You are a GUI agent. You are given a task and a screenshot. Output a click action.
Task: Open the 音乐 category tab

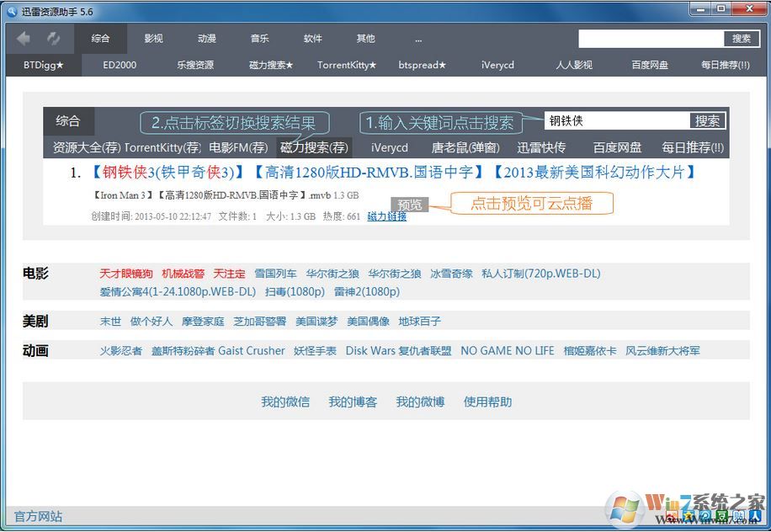[259, 38]
